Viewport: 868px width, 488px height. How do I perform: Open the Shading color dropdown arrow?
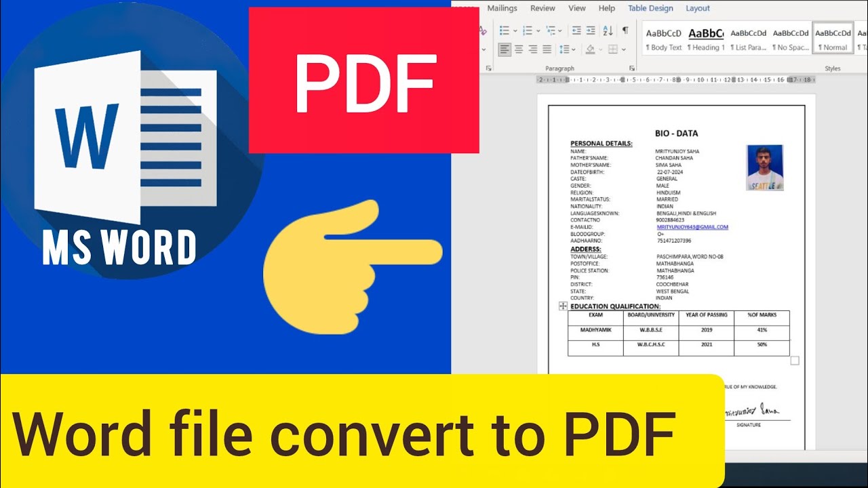(x=600, y=49)
